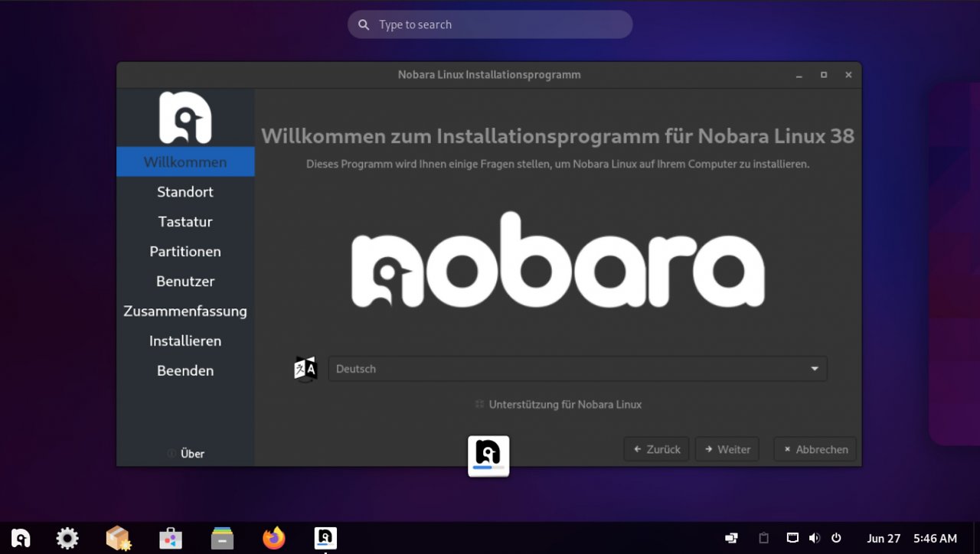Screen dimensions: 980x554
Task: Go to the Willkommen step
Action: (185, 162)
